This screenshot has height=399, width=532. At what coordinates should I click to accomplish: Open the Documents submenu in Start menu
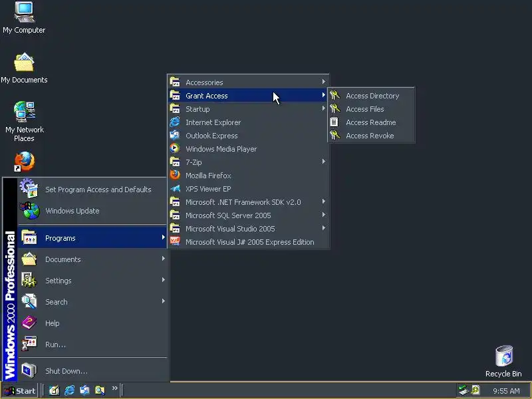click(92, 259)
